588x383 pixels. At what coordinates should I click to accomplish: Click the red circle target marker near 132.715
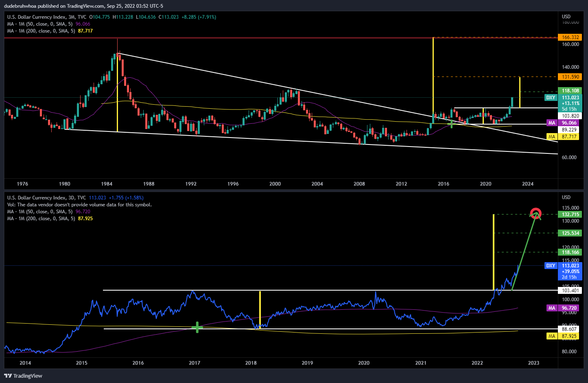[536, 214]
